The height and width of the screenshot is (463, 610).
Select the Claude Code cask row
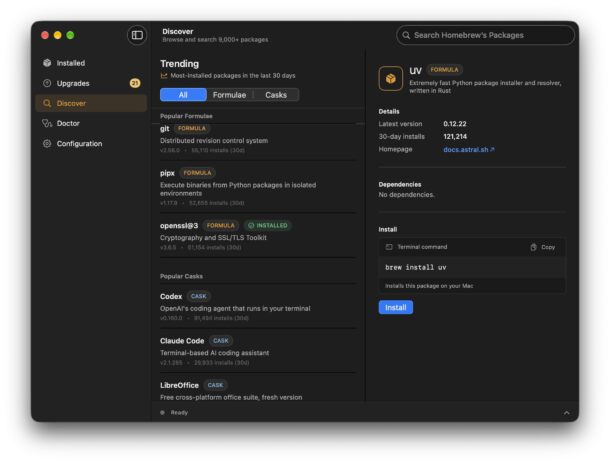click(258, 351)
